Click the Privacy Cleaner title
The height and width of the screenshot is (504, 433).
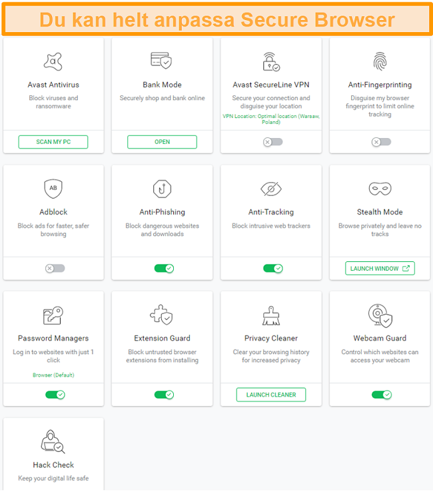(270, 339)
